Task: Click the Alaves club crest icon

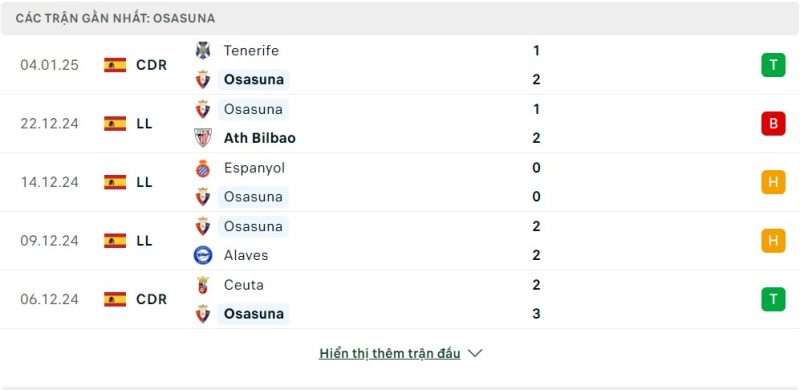Action: click(203, 255)
